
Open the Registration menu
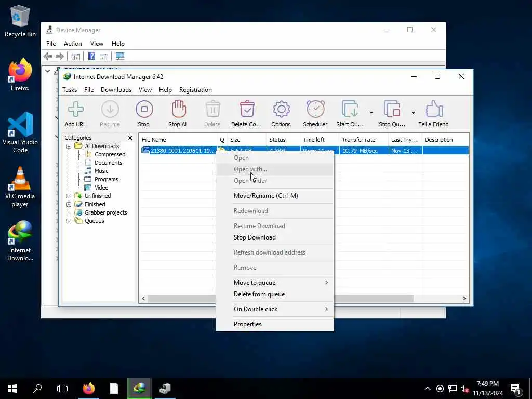[x=195, y=90]
